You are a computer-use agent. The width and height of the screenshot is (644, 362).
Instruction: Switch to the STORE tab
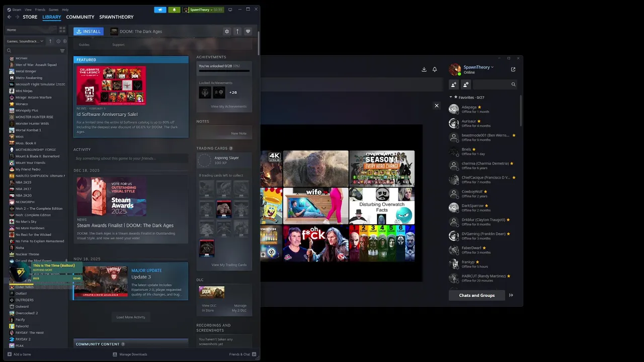click(x=30, y=17)
